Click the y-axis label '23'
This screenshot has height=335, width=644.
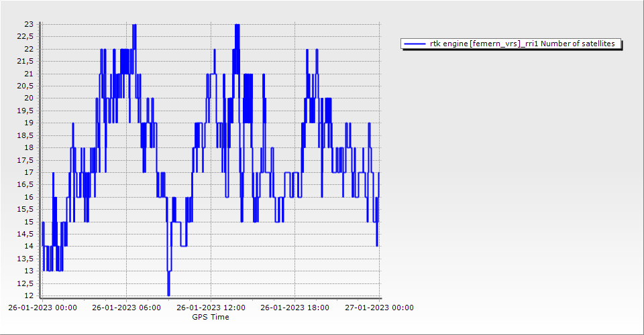pyautogui.click(x=29, y=24)
